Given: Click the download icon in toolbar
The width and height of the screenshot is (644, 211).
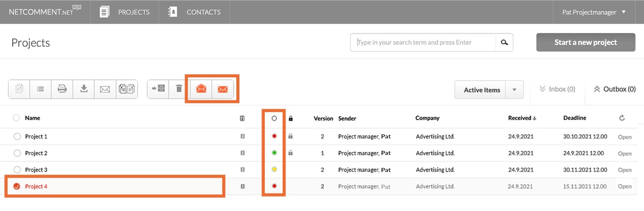Looking at the screenshot, I should click(x=84, y=89).
